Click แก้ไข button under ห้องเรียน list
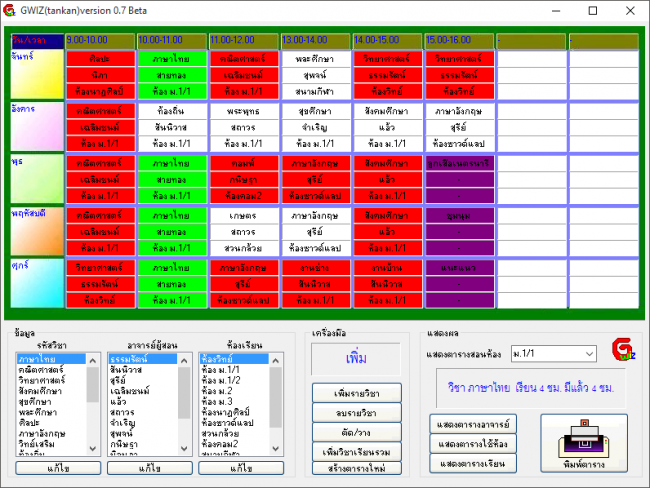Screen dimensions: 650x488 click(x=241, y=468)
